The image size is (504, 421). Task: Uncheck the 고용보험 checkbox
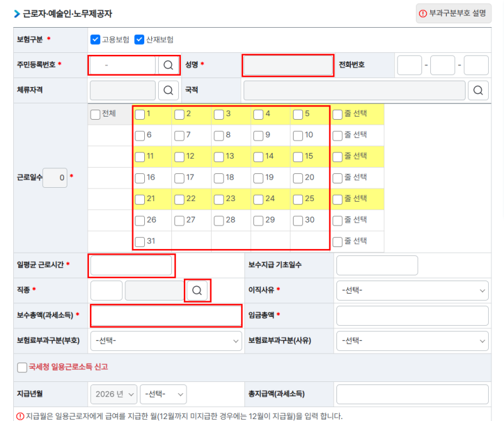(95, 40)
